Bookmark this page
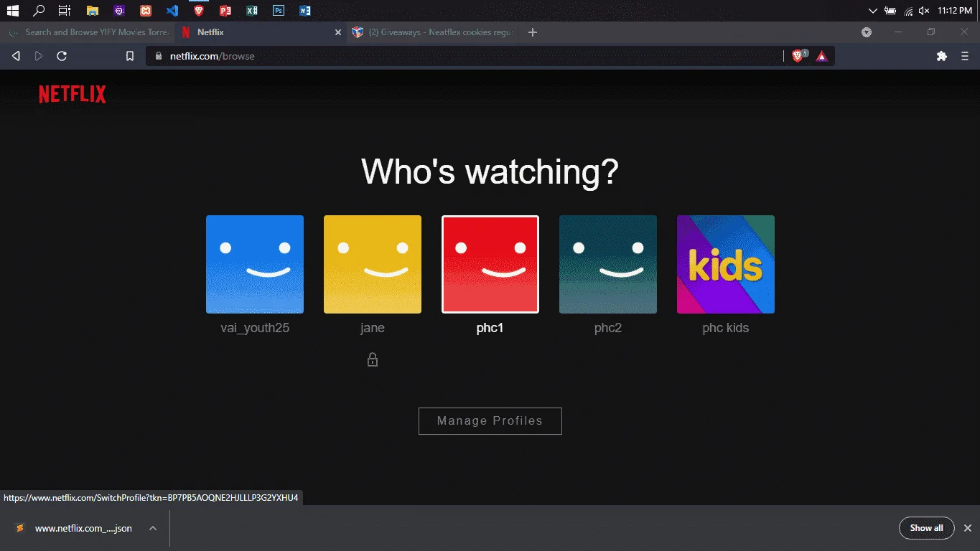 click(x=130, y=56)
